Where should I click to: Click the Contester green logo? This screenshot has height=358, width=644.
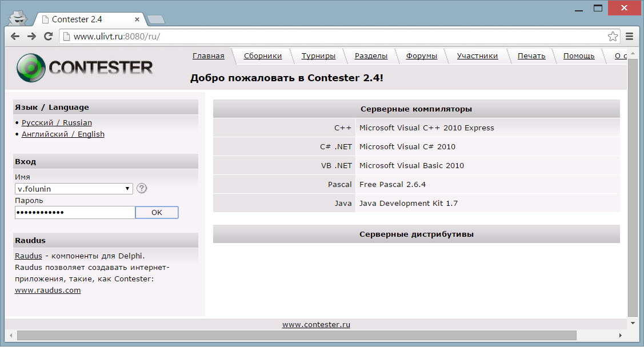click(31, 68)
